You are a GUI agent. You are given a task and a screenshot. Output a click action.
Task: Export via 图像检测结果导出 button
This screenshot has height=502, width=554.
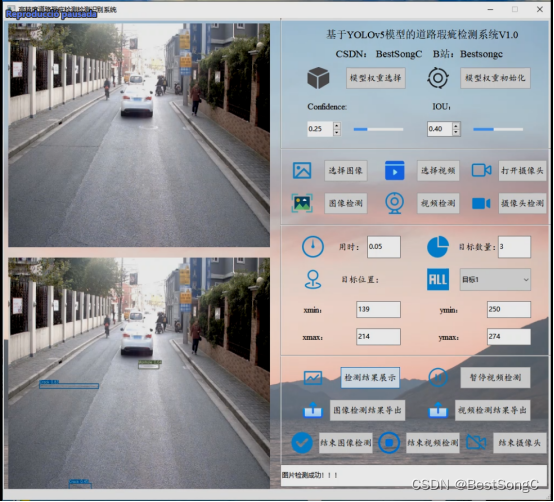367,411
